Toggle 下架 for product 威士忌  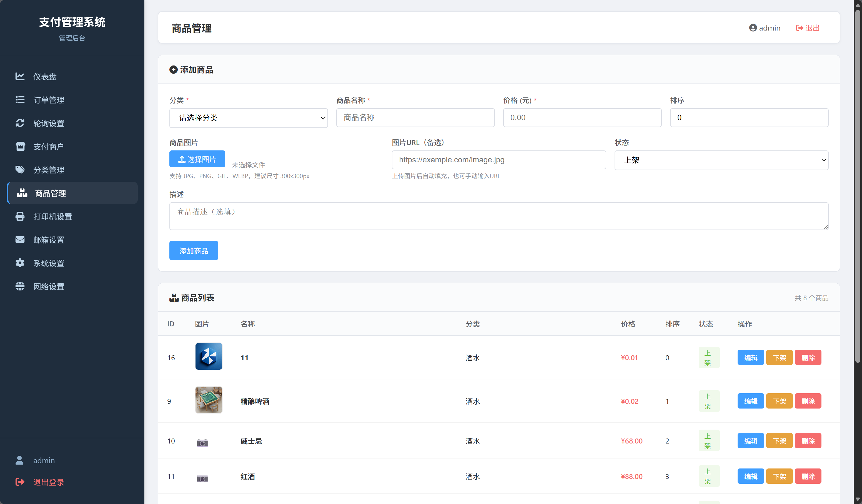[x=779, y=440]
